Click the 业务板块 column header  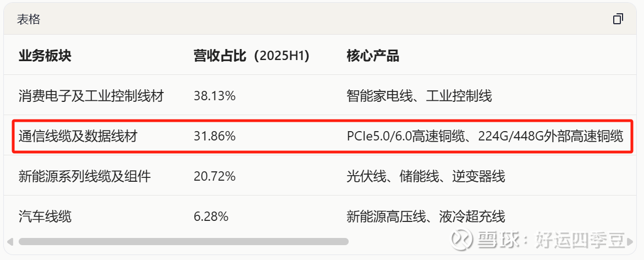(x=45, y=56)
